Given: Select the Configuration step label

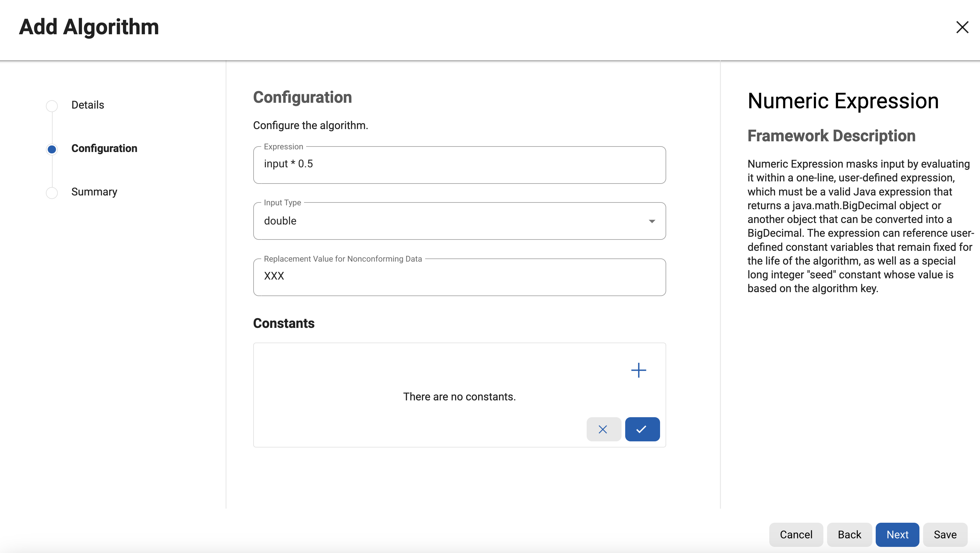Looking at the screenshot, I should [x=104, y=148].
